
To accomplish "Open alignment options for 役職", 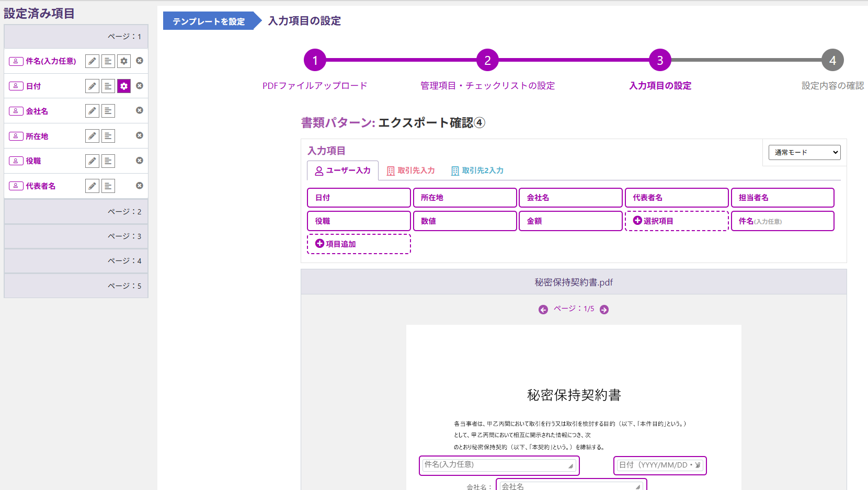I will pos(108,161).
